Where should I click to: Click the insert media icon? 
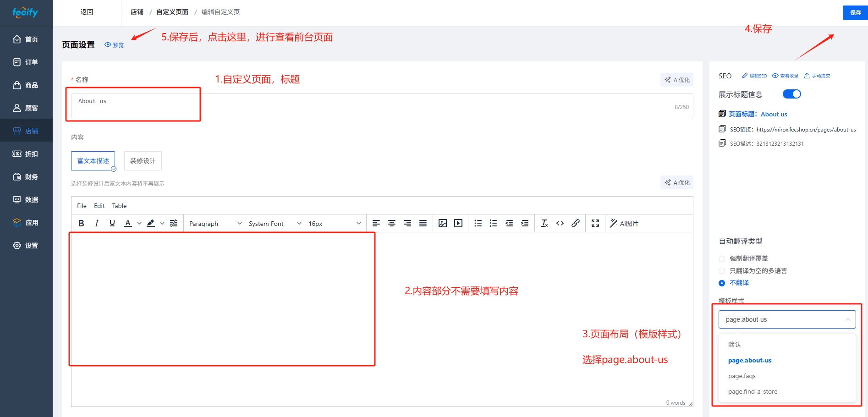[x=458, y=223]
